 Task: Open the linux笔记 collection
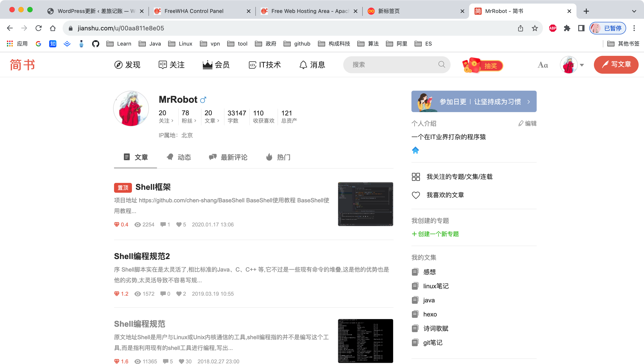click(436, 286)
